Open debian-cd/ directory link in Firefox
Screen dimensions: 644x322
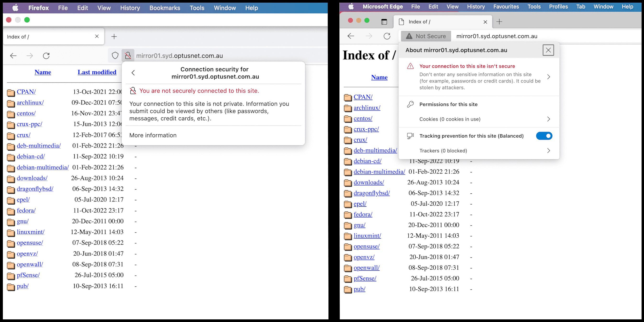[31, 156]
